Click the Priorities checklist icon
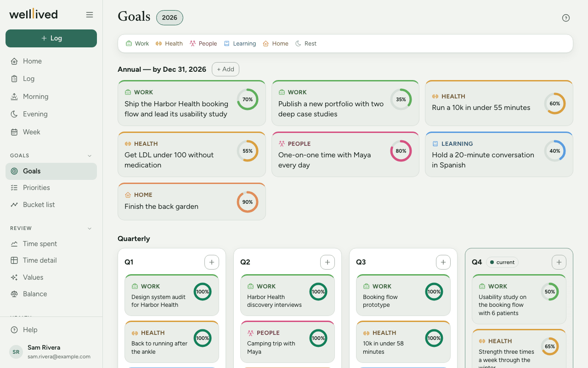The image size is (588, 368). [x=14, y=188]
